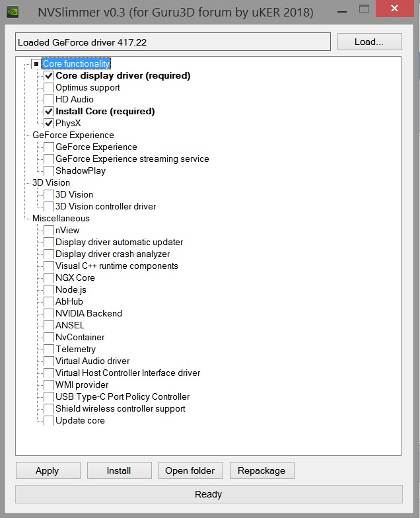Uncheck Core display driver (required)
This screenshot has width=420, height=518.
click(49, 75)
